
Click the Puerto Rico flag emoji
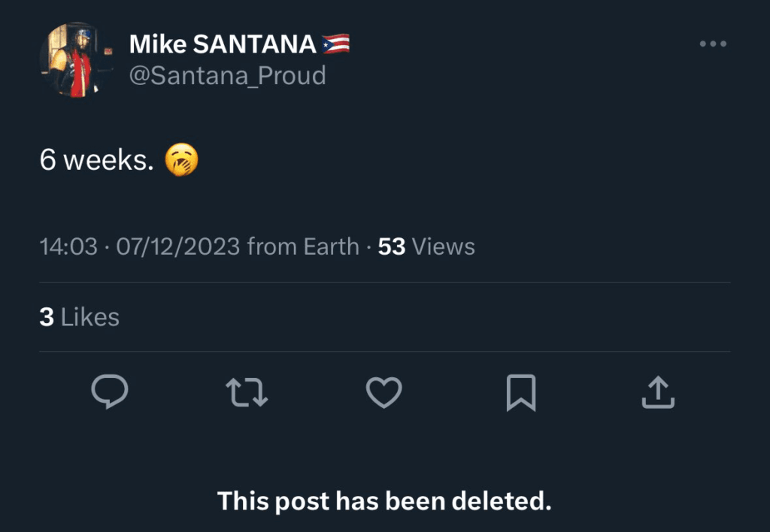click(335, 44)
